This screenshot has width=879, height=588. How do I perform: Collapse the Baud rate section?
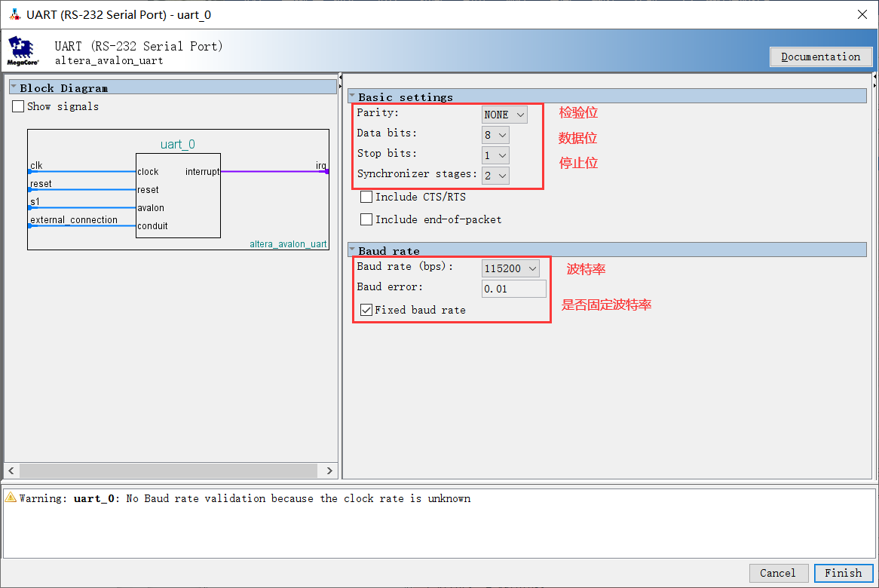pyautogui.click(x=351, y=250)
